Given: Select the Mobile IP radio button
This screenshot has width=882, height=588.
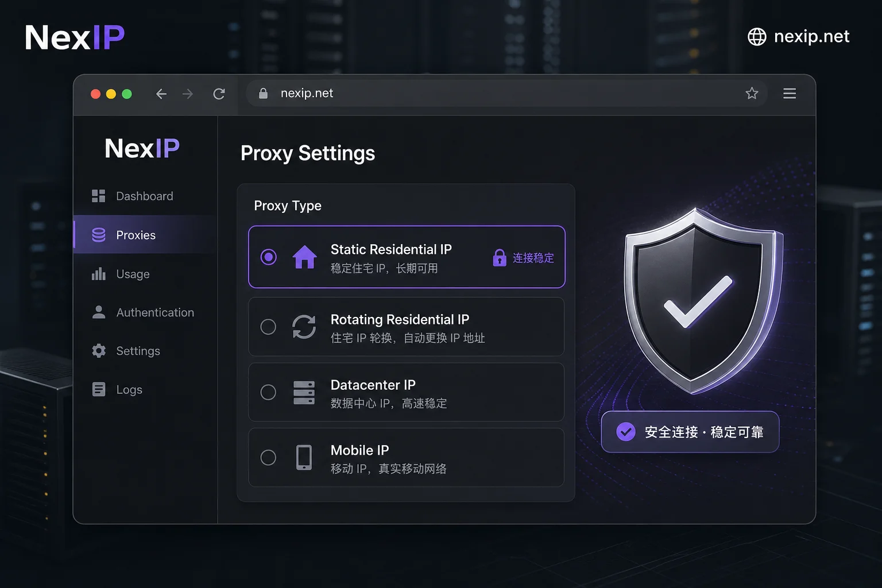Looking at the screenshot, I should (268, 458).
